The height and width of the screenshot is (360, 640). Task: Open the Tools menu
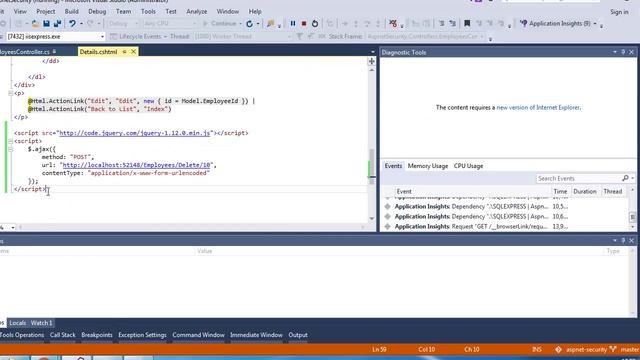coord(148,11)
